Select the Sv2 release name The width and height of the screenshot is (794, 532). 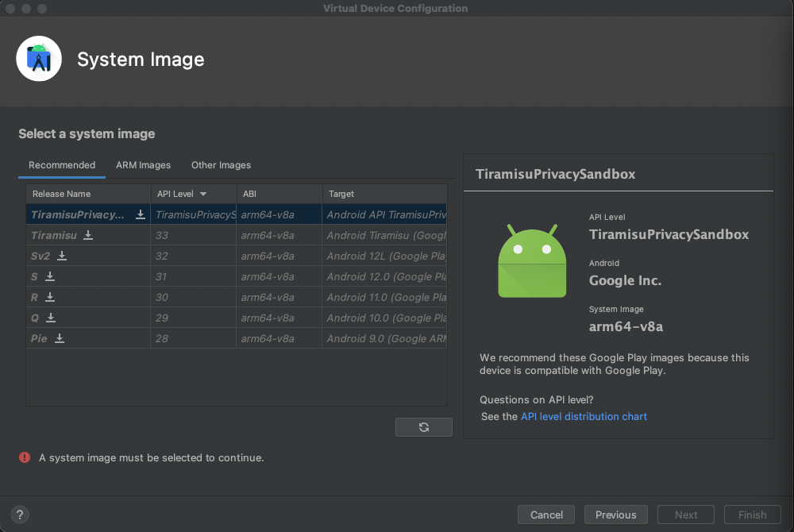click(x=40, y=256)
